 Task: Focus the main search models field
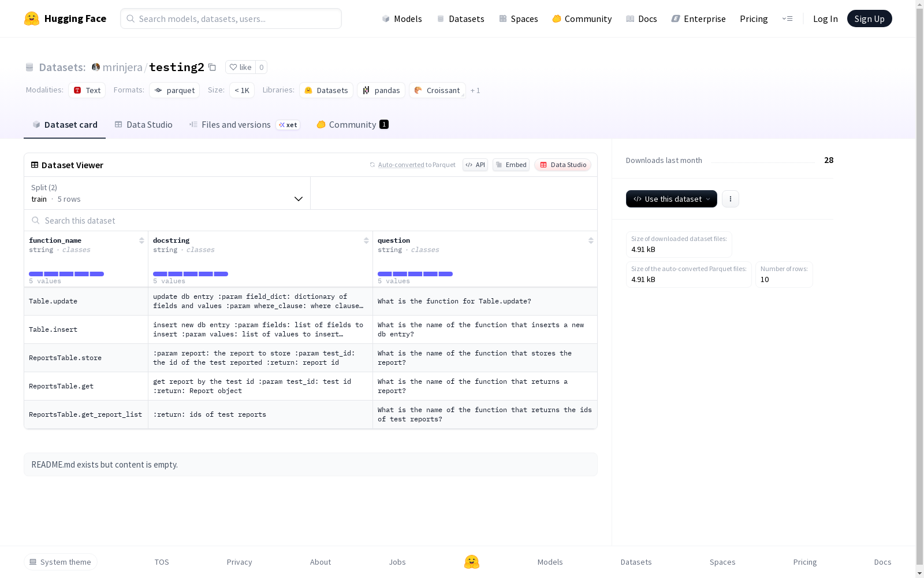[x=231, y=18]
